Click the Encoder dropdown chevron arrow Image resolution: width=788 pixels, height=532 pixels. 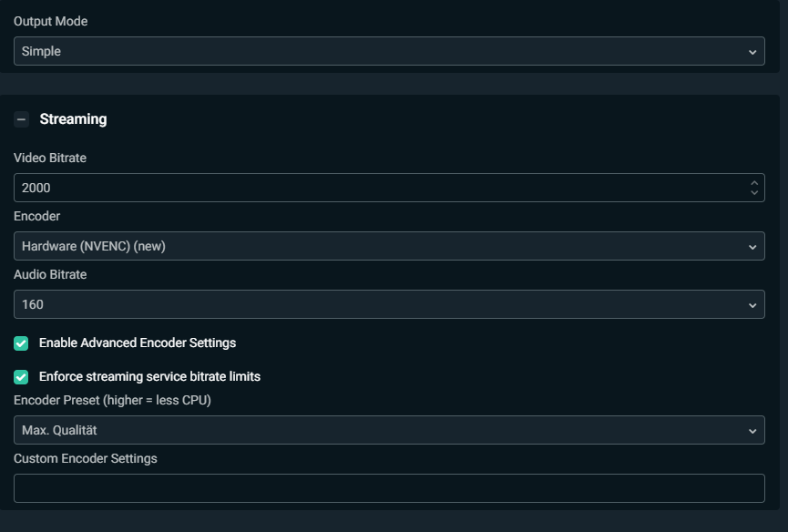(x=752, y=247)
